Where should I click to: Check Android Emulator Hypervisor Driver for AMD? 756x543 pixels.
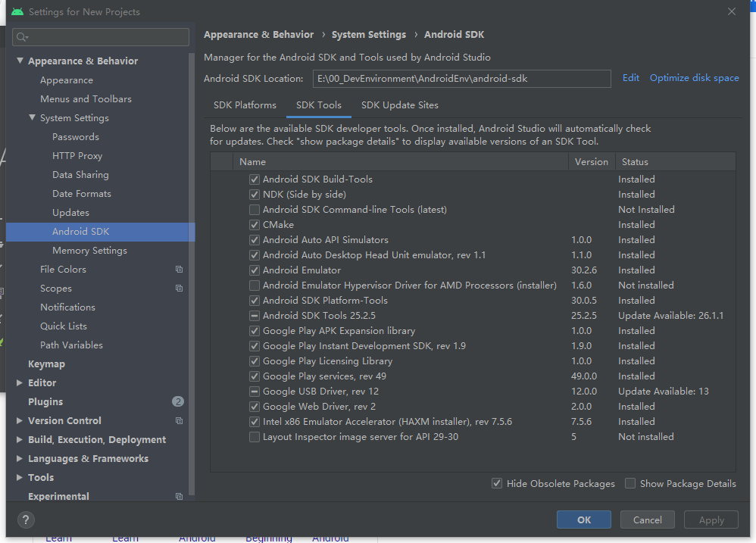(x=254, y=286)
